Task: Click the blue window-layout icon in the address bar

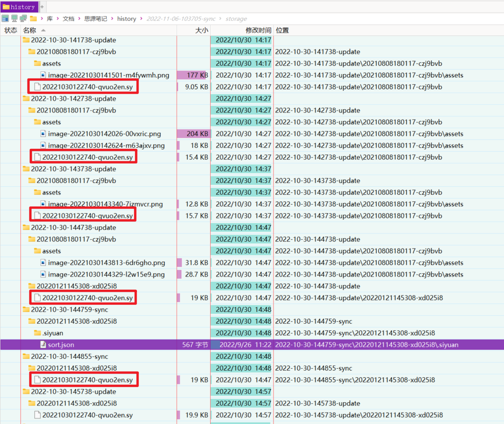Action: tap(5, 18)
